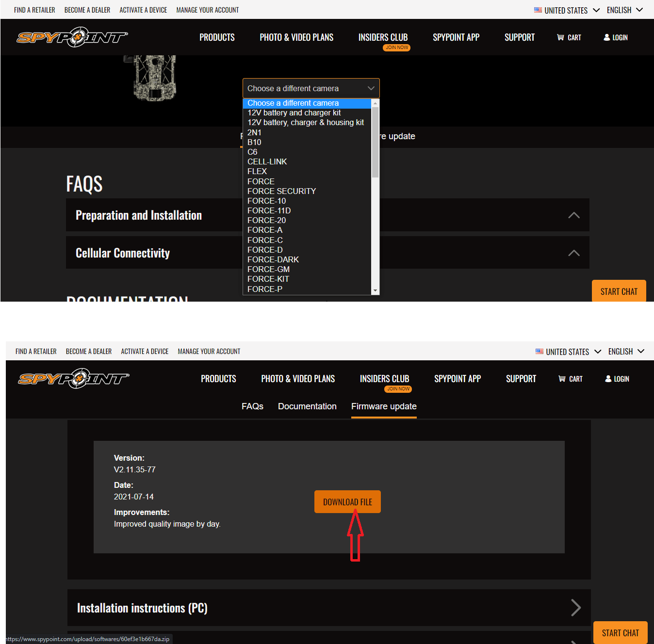Open SUPPORT menu in the lower page
Screen dimensions: 654x644
coord(521,379)
